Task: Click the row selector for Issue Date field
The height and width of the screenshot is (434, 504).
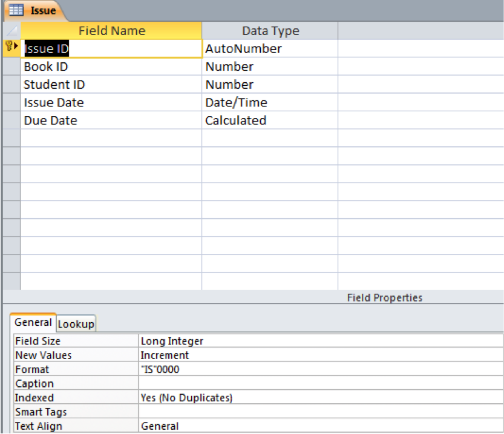Action: point(11,102)
